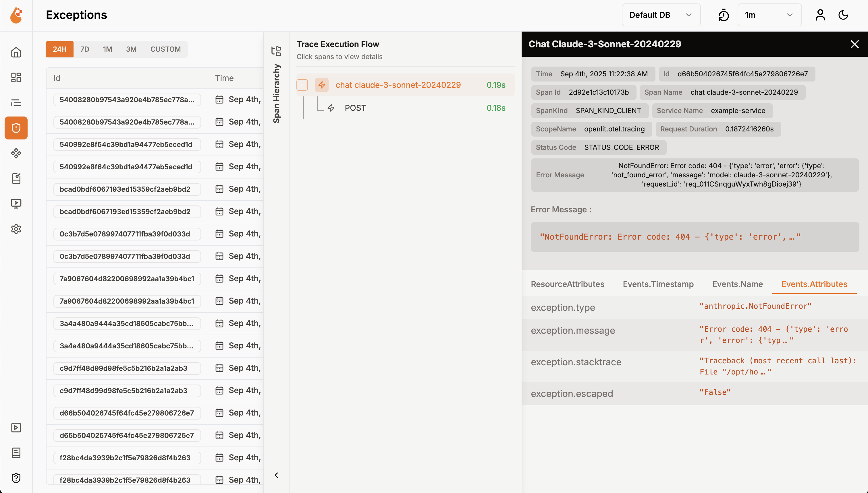868x493 pixels.
Task: Select the 3M time range
Action: coord(131,49)
